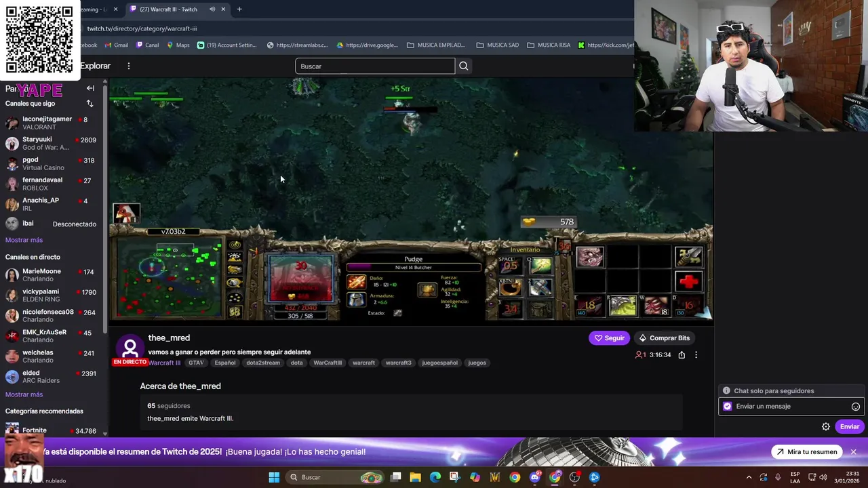Open File Explorer from the taskbar
This screenshot has width=868, height=488.
click(415, 477)
